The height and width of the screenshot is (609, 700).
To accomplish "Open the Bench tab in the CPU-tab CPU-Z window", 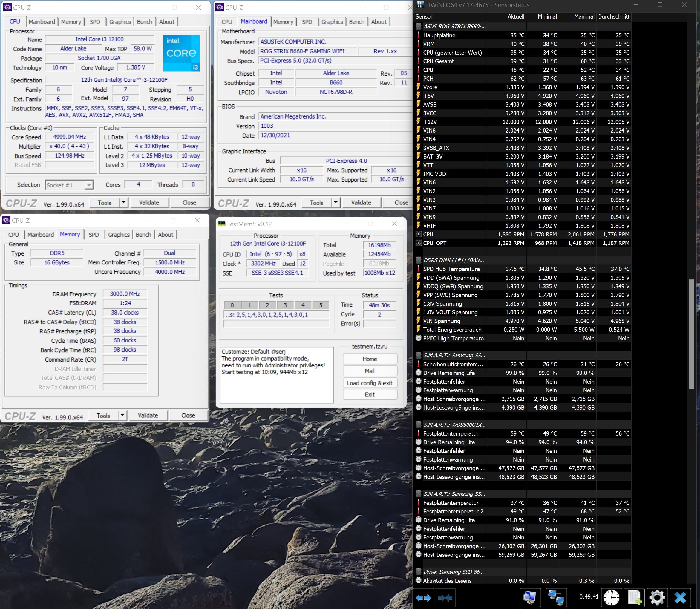I will point(145,22).
